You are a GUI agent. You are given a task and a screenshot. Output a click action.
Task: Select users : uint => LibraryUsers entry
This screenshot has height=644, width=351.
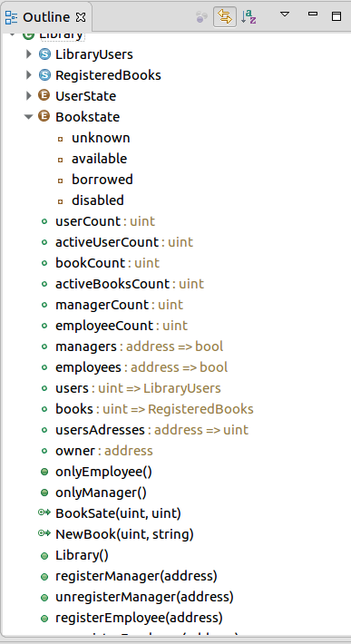coord(138,388)
